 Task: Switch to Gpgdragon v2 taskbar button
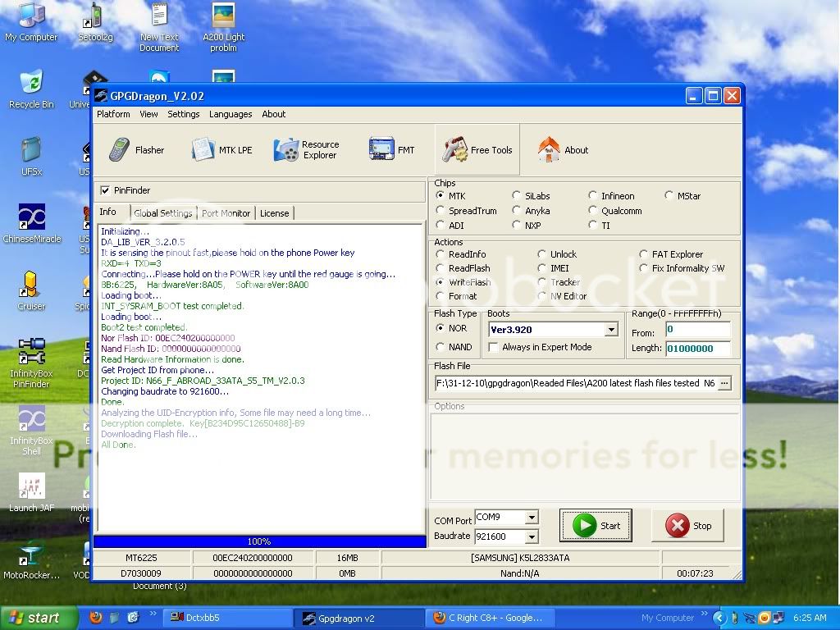pos(358,618)
